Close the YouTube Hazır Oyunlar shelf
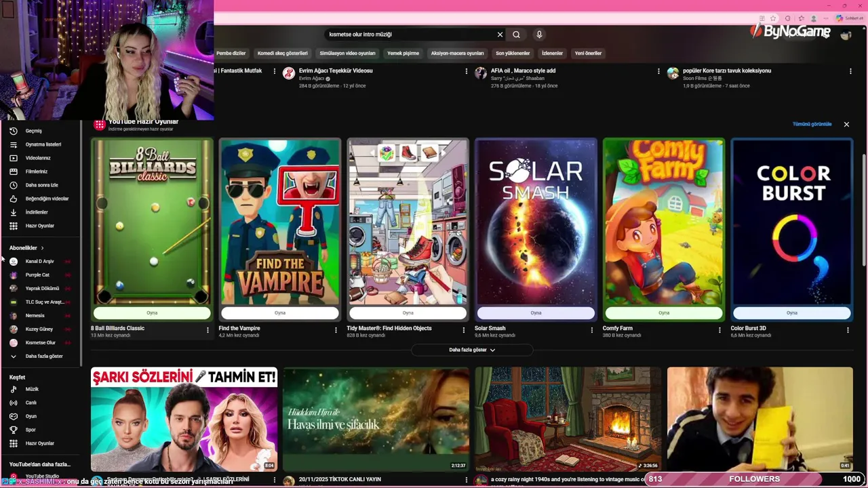Image resolution: width=868 pixels, height=488 pixels. pos(846,125)
